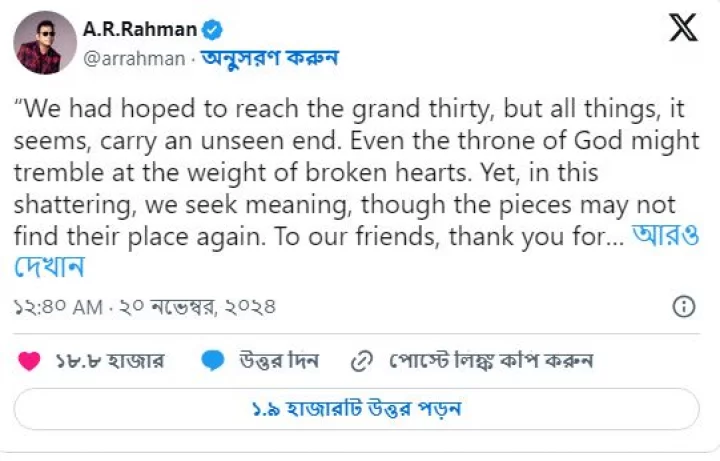
Task: Click the blue reply bubble icon
Action: (212, 360)
